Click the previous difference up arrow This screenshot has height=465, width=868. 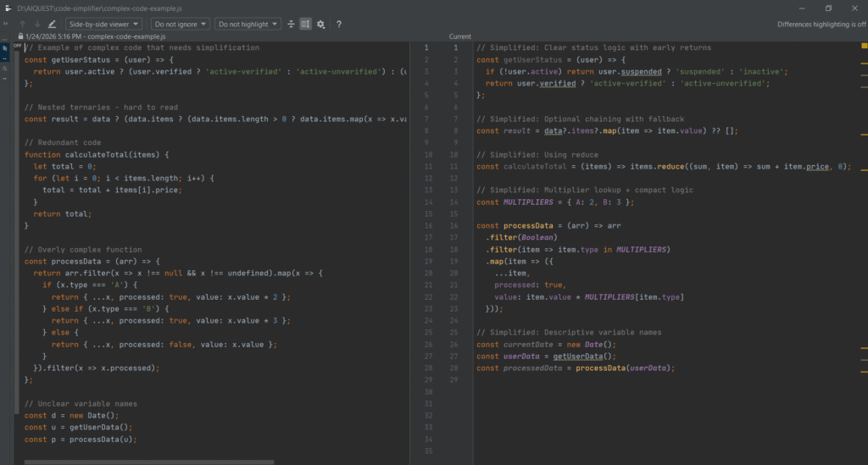coord(22,25)
